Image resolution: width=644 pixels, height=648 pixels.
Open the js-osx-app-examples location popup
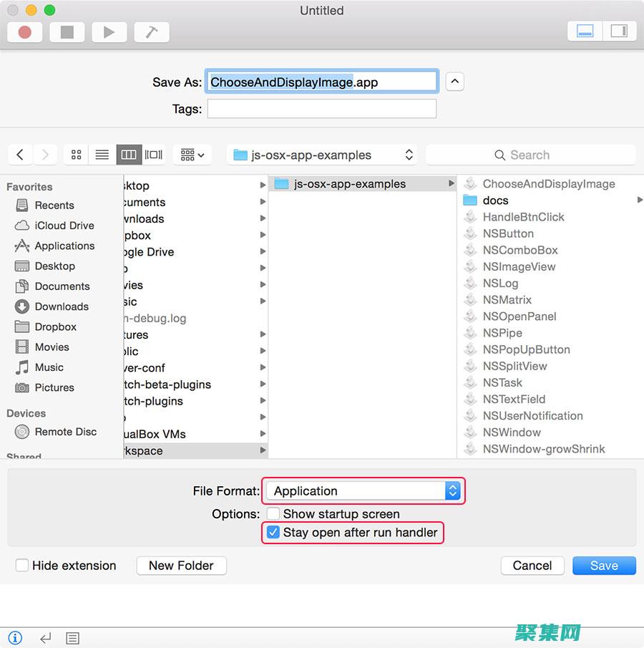pyautogui.click(x=323, y=155)
